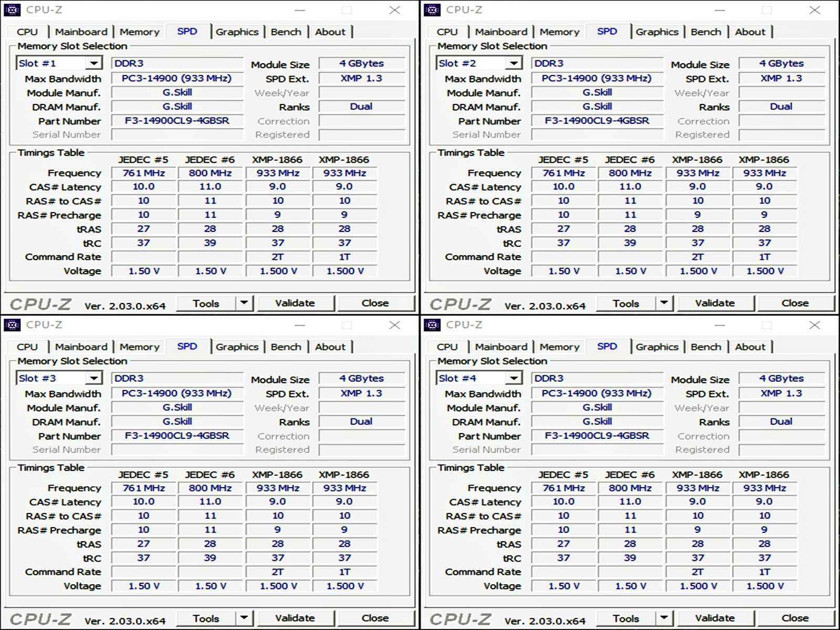Click Validate in the Slot #2 window
840x630 pixels.
pyautogui.click(x=715, y=303)
